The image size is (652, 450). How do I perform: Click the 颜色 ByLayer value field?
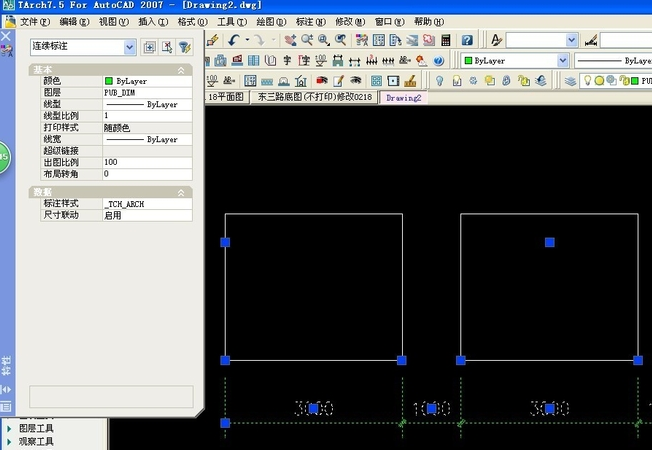147,81
